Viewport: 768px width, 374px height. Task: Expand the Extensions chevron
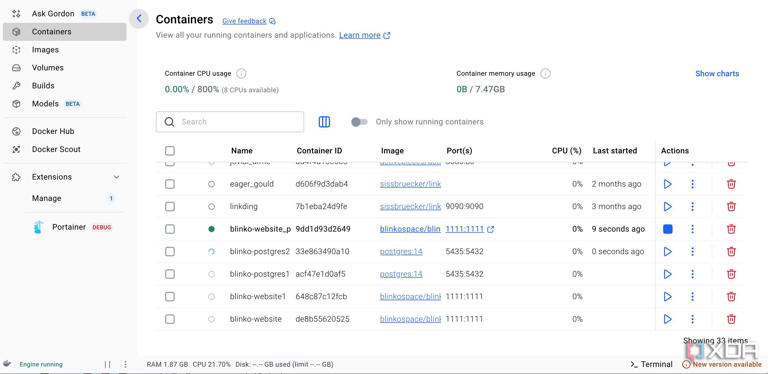(116, 177)
